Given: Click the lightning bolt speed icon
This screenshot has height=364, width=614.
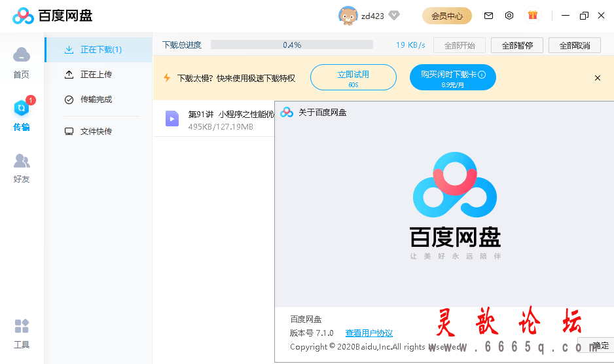Looking at the screenshot, I should [167, 78].
